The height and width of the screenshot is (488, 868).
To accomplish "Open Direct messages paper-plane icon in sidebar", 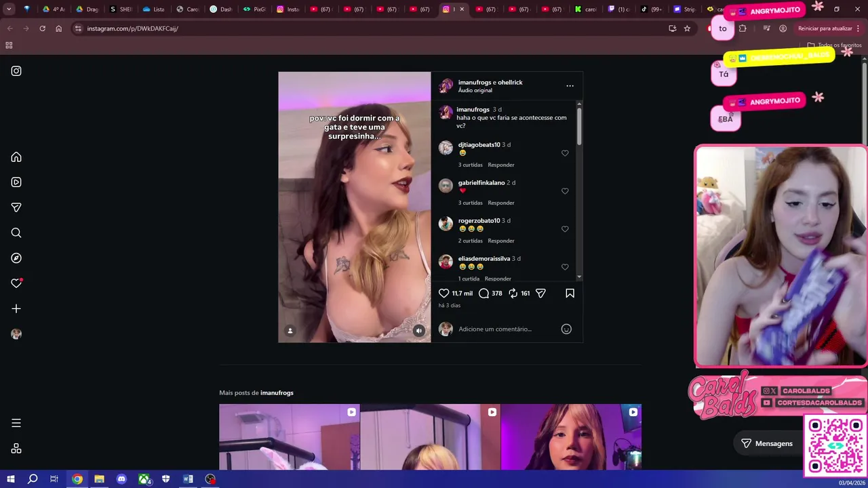I will (x=16, y=207).
